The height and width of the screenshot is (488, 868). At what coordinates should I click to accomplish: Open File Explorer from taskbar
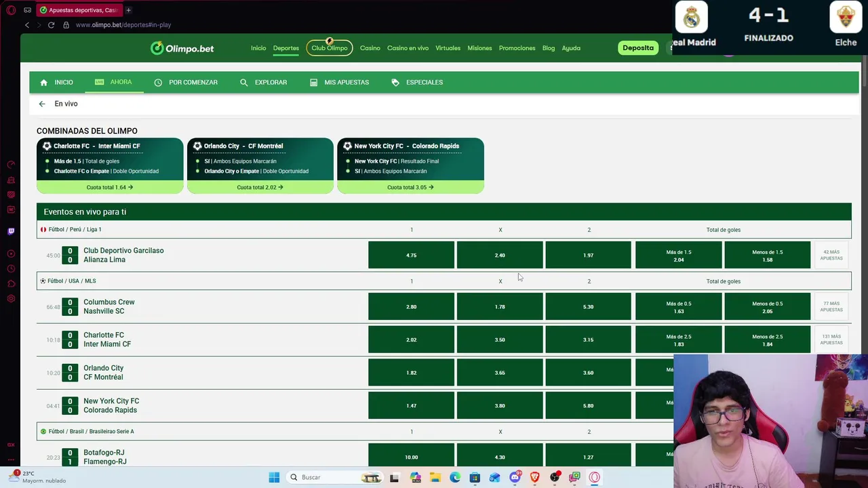pyautogui.click(x=435, y=477)
